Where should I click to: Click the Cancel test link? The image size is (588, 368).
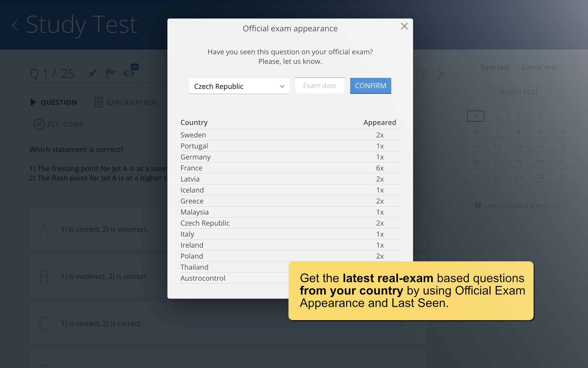point(539,67)
